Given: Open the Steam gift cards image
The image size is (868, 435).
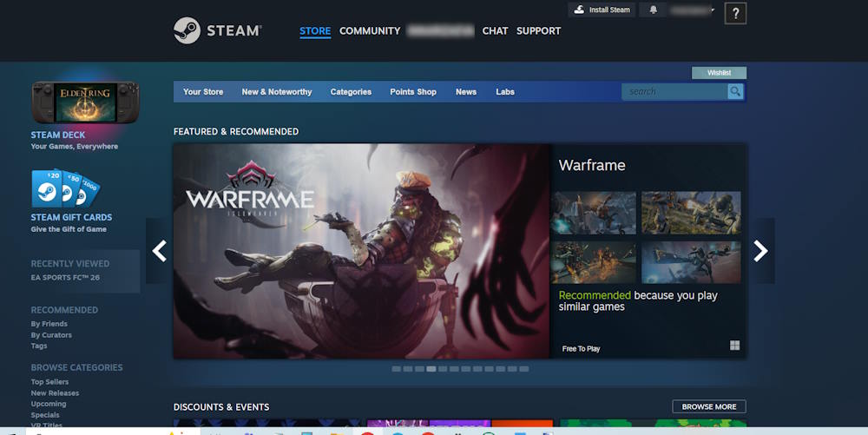Looking at the screenshot, I should pyautogui.click(x=65, y=188).
